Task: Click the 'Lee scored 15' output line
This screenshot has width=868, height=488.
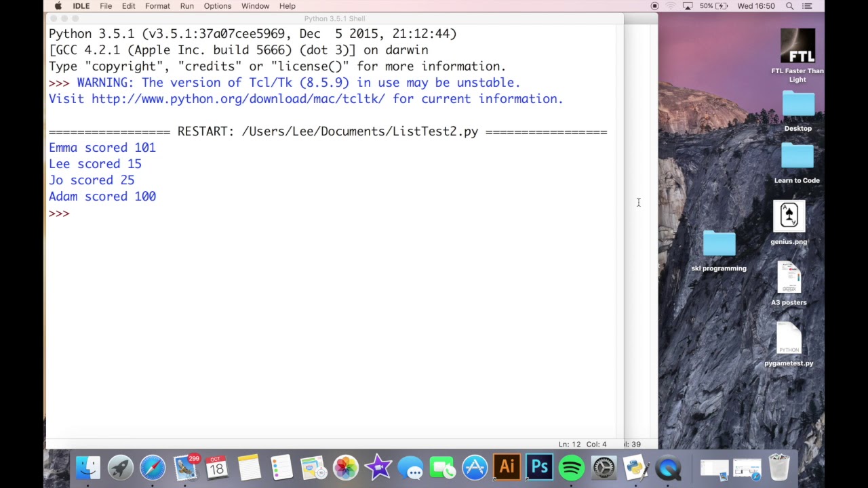Action: (95, 164)
